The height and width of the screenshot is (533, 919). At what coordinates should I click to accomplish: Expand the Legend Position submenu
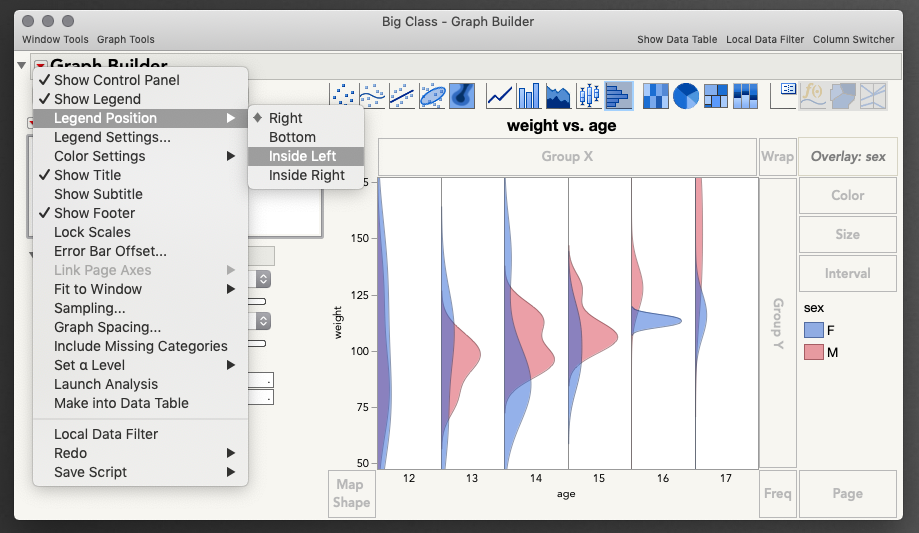pos(141,118)
